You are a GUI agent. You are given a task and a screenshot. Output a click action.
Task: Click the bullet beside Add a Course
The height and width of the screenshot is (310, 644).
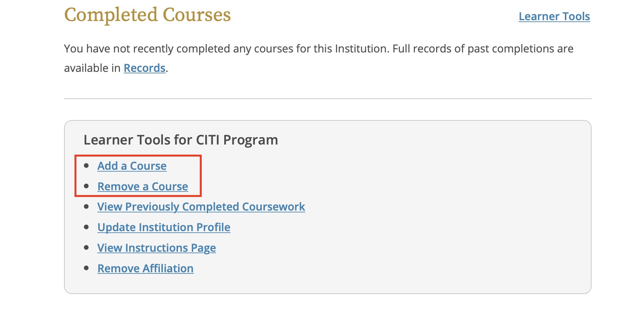pos(87,166)
